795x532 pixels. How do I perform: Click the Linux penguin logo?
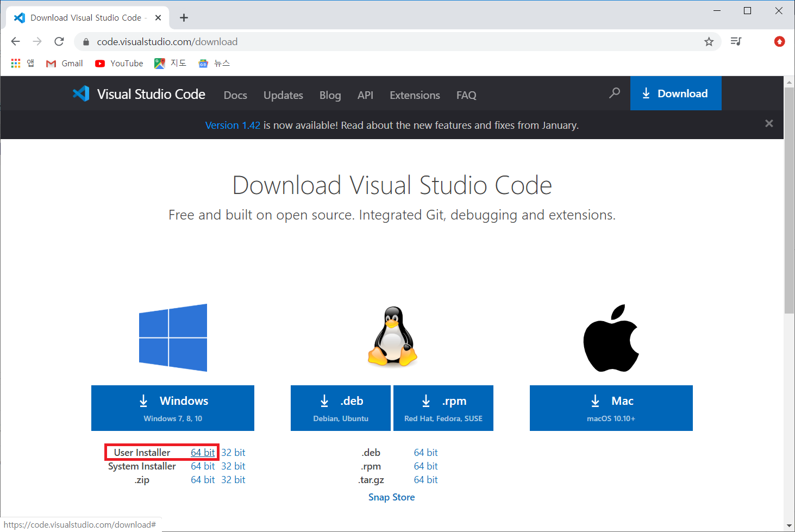coord(392,336)
